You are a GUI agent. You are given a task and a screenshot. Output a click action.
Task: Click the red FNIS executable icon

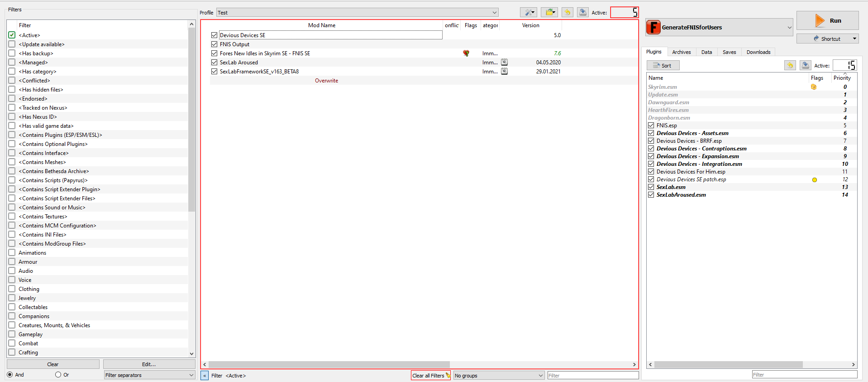(653, 27)
